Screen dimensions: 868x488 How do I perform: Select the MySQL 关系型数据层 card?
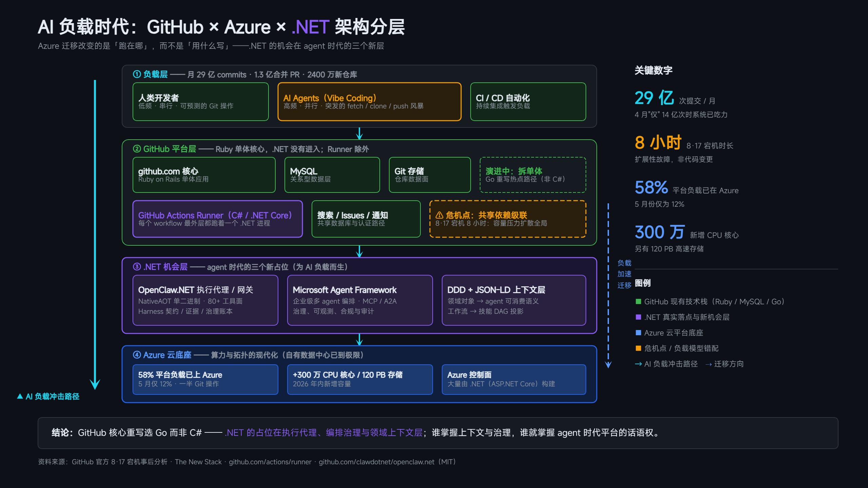(x=332, y=175)
